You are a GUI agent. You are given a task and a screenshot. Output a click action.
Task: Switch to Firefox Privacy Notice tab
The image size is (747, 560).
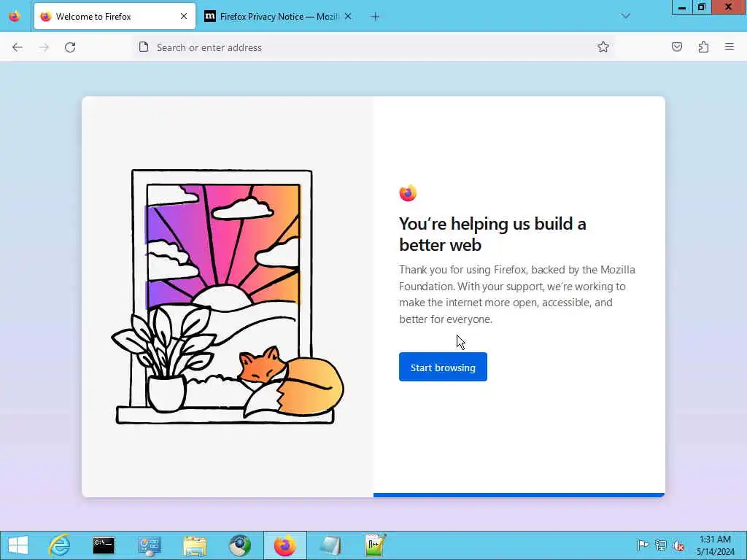tap(278, 17)
